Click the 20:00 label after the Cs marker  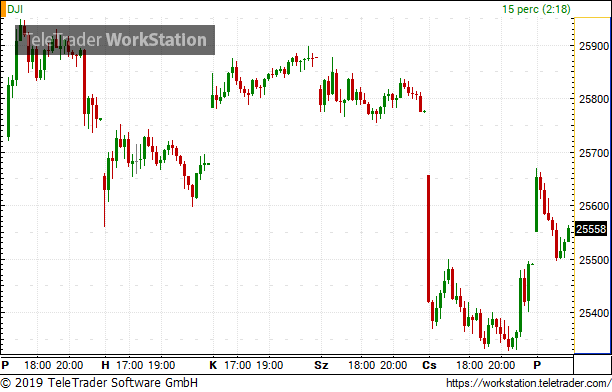(x=502, y=365)
